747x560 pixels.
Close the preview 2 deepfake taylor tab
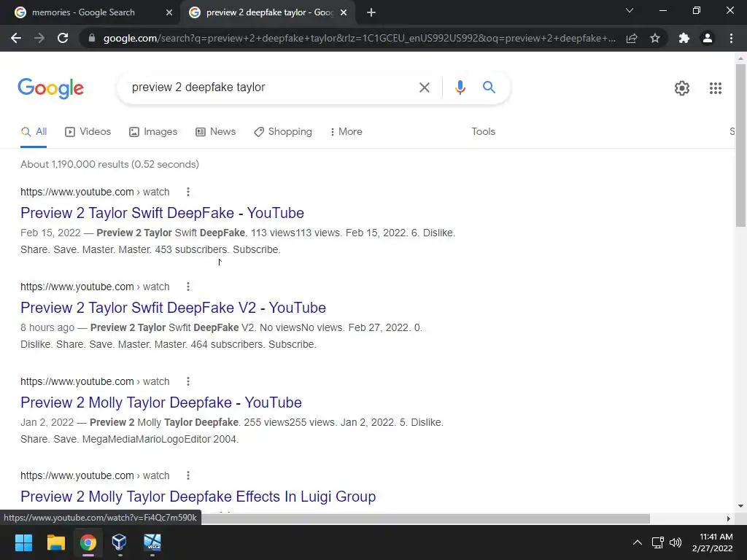tap(344, 13)
